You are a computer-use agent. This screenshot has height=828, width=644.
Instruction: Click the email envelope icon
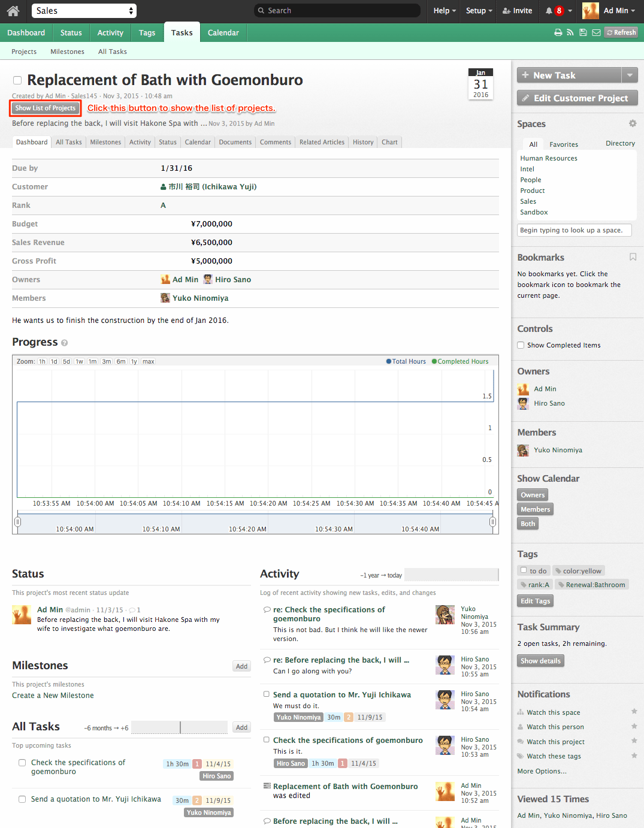point(596,33)
